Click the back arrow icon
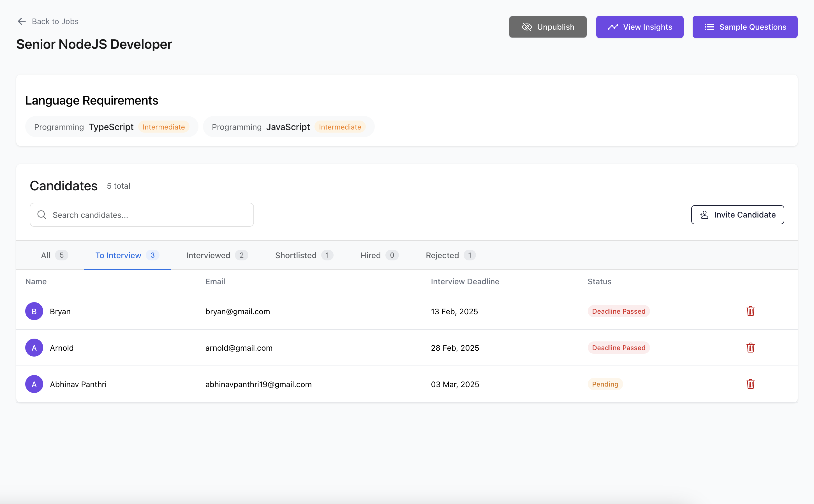This screenshot has height=504, width=814. pyautogui.click(x=22, y=21)
